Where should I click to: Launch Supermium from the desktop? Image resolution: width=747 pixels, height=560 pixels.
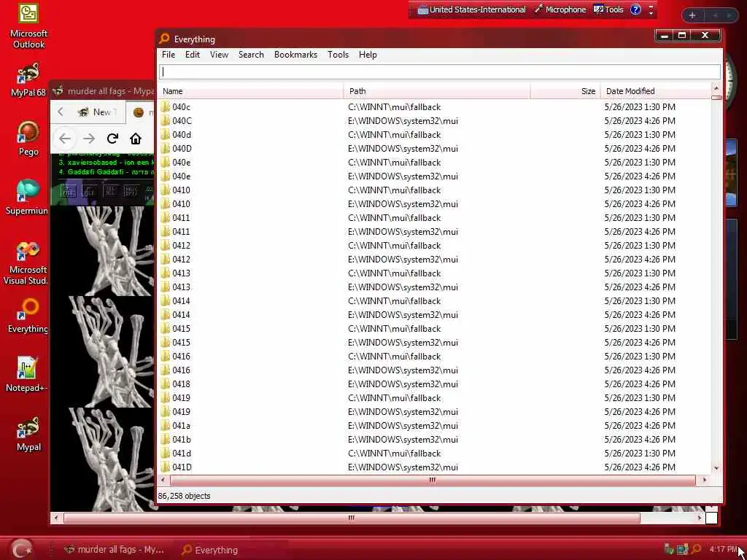pyautogui.click(x=27, y=197)
